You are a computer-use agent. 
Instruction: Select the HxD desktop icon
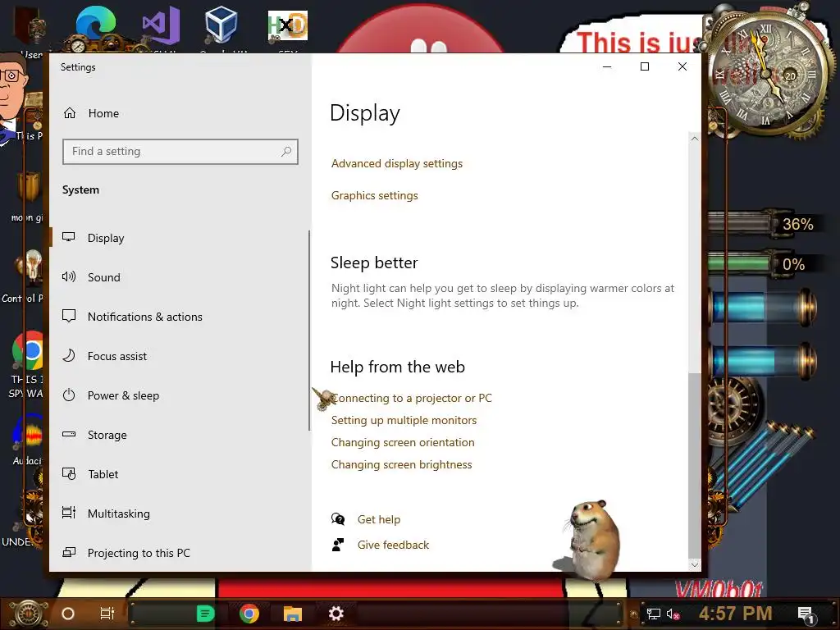[288, 27]
